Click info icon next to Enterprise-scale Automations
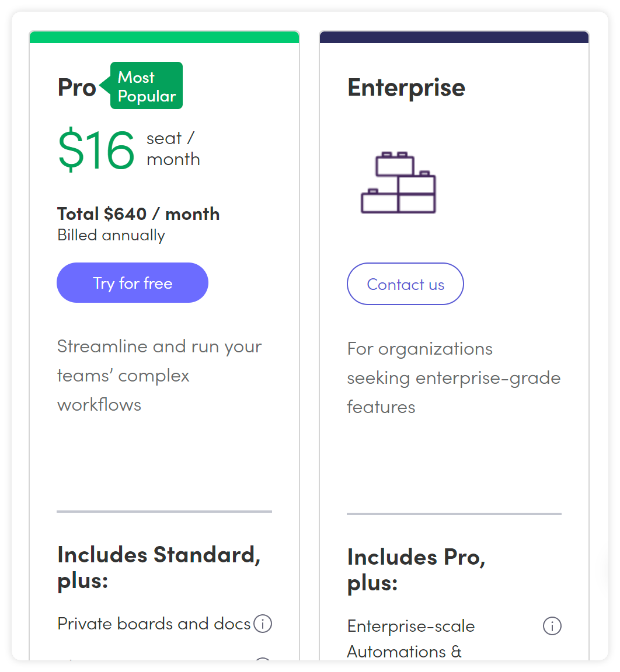The height and width of the screenshot is (672, 620). click(x=552, y=626)
